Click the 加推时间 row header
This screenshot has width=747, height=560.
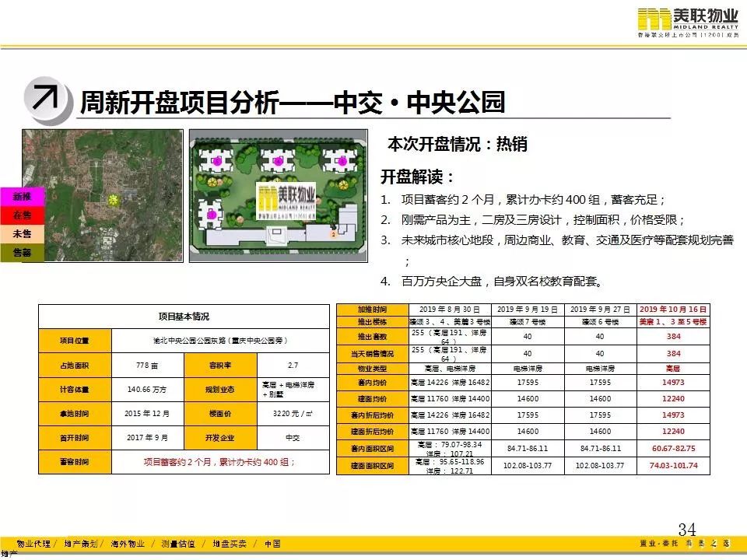click(373, 310)
